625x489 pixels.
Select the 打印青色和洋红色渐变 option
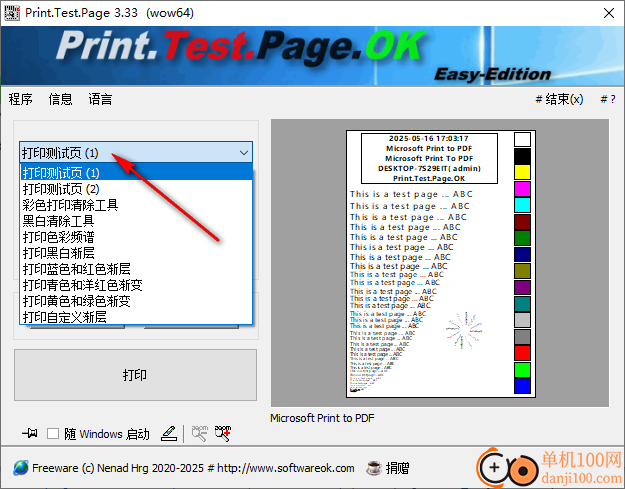point(136,285)
